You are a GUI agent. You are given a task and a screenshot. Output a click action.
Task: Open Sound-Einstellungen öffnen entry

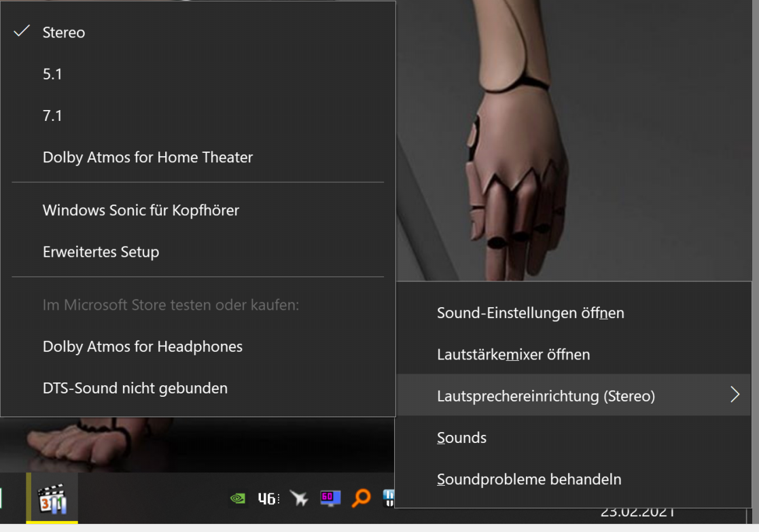pyautogui.click(x=573, y=313)
